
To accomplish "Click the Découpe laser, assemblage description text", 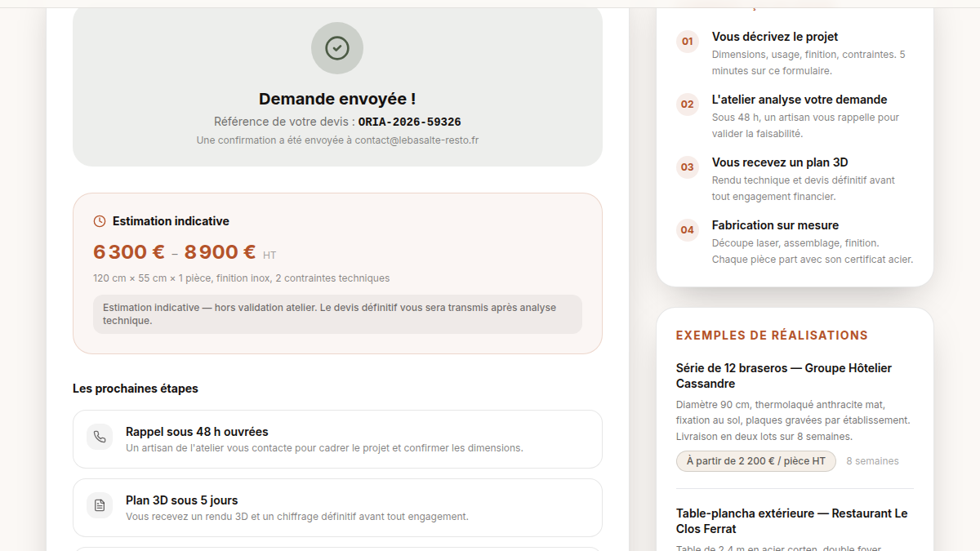I will (x=813, y=251).
